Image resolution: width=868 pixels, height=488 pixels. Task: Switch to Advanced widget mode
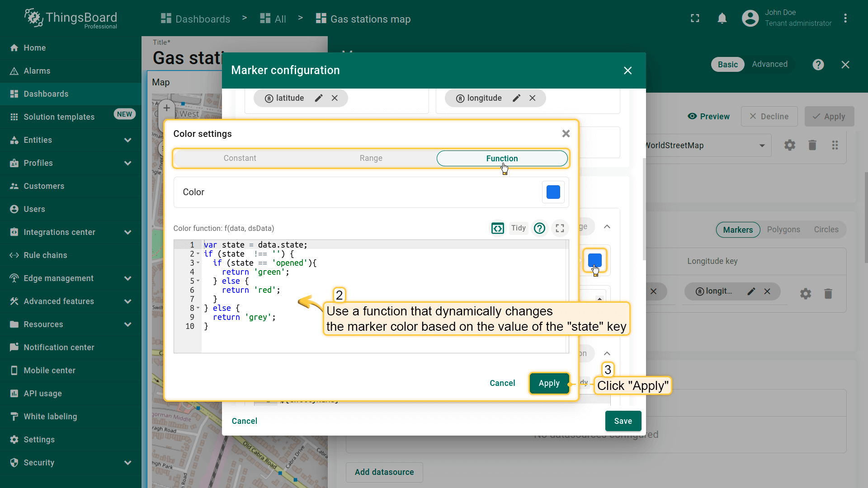[x=769, y=64]
